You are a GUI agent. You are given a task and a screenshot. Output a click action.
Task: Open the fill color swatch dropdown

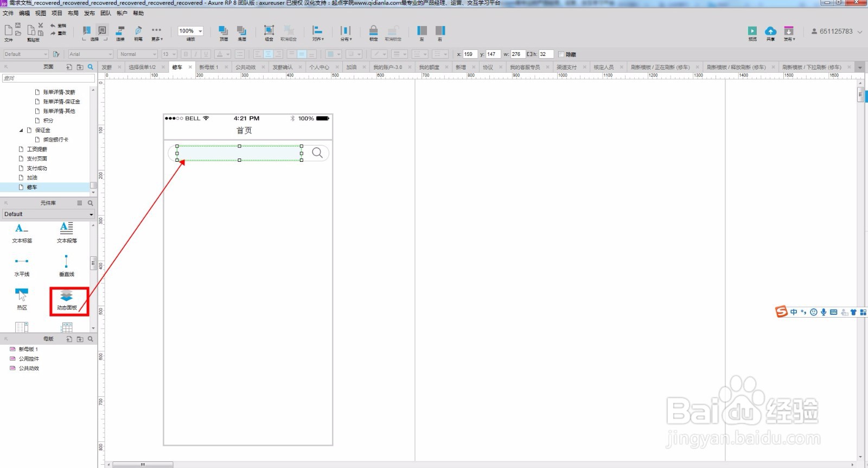tap(333, 54)
